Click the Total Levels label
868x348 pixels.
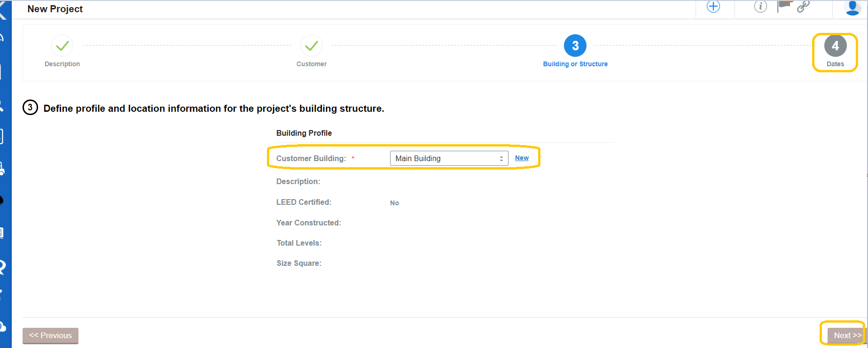[x=299, y=243]
